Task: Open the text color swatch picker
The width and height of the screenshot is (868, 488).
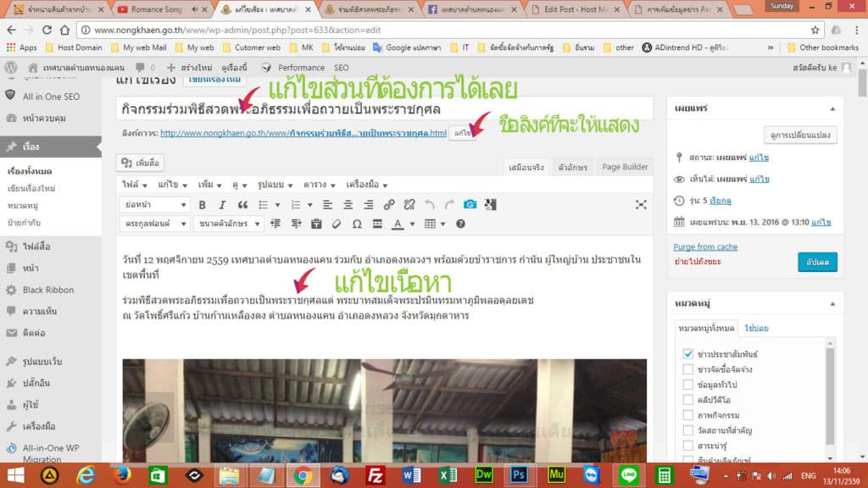Action: (398, 224)
